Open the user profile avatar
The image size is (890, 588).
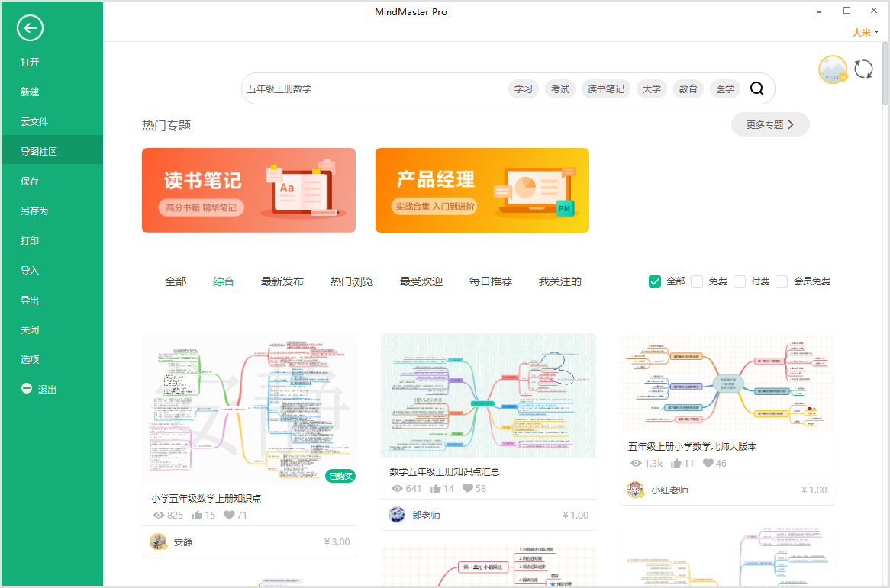pyautogui.click(x=833, y=69)
